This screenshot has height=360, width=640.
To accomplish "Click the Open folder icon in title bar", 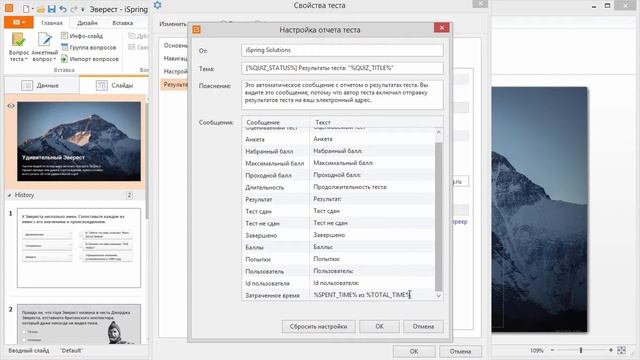I will (40, 9).
